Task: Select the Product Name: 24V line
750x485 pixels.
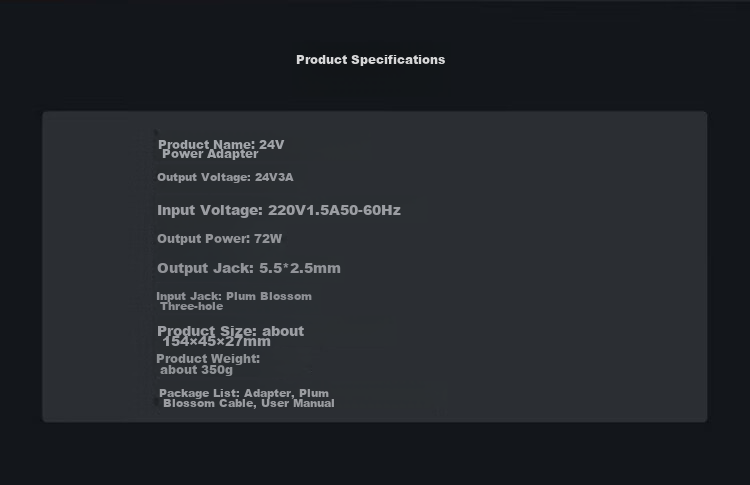Action: coord(221,144)
